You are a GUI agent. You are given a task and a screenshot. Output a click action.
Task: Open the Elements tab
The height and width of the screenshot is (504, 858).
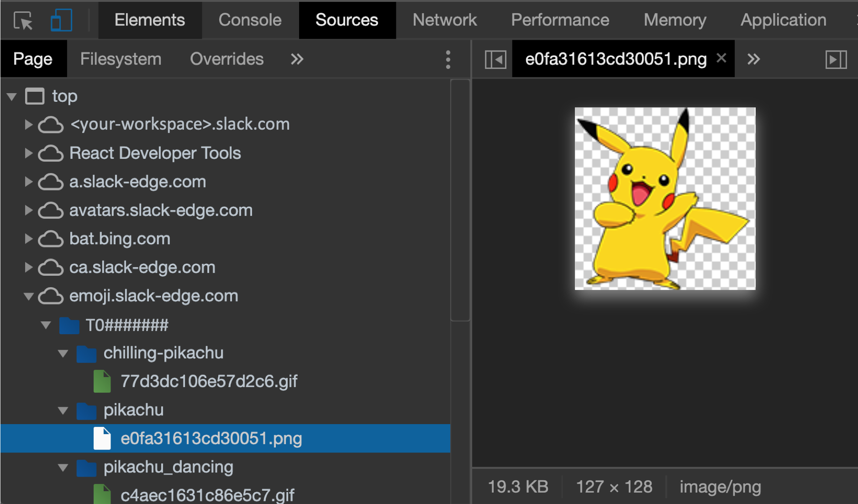point(150,20)
